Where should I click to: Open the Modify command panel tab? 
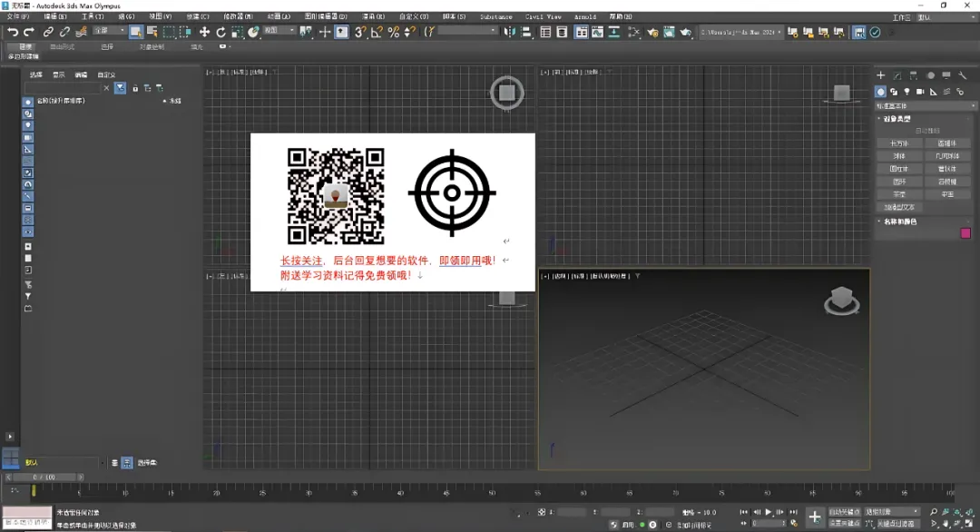click(x=897, y=75)
